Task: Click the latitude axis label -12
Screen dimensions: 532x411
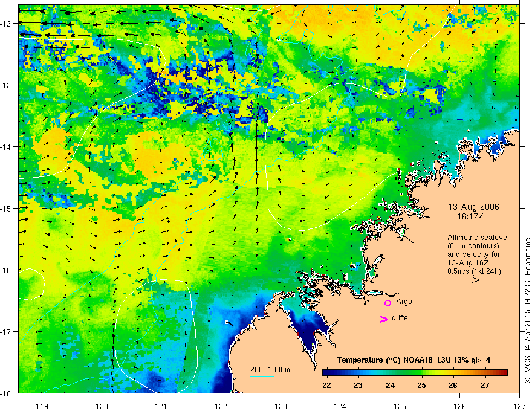Action: pyautogui.click(x=6, y=24)
